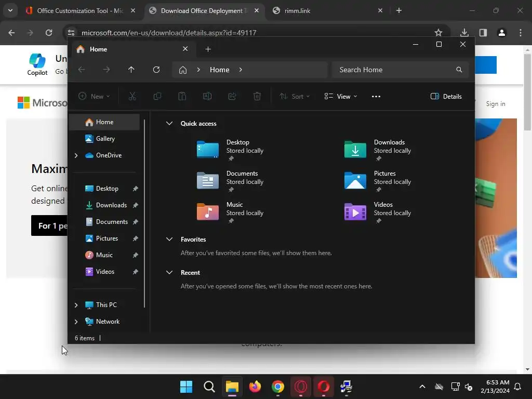Bookmark this page with the star icon
Image resolution: width=532 pixels, height=399 pixels.
(x=438, y=33)
